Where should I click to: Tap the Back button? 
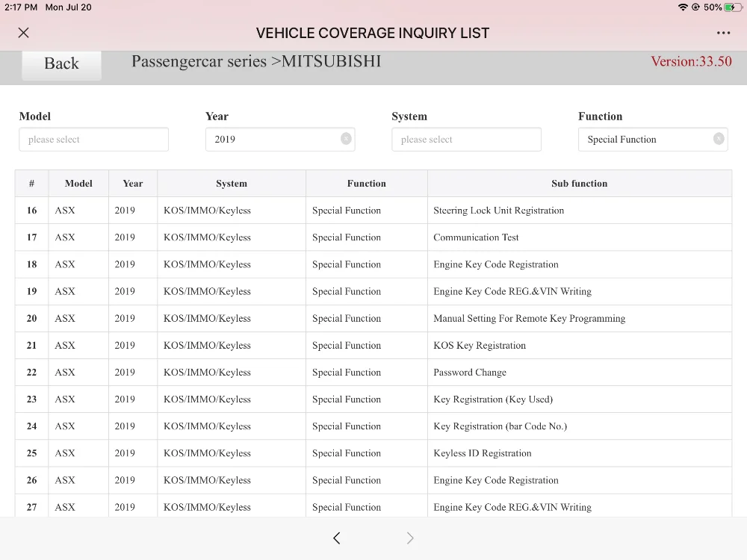61,63
